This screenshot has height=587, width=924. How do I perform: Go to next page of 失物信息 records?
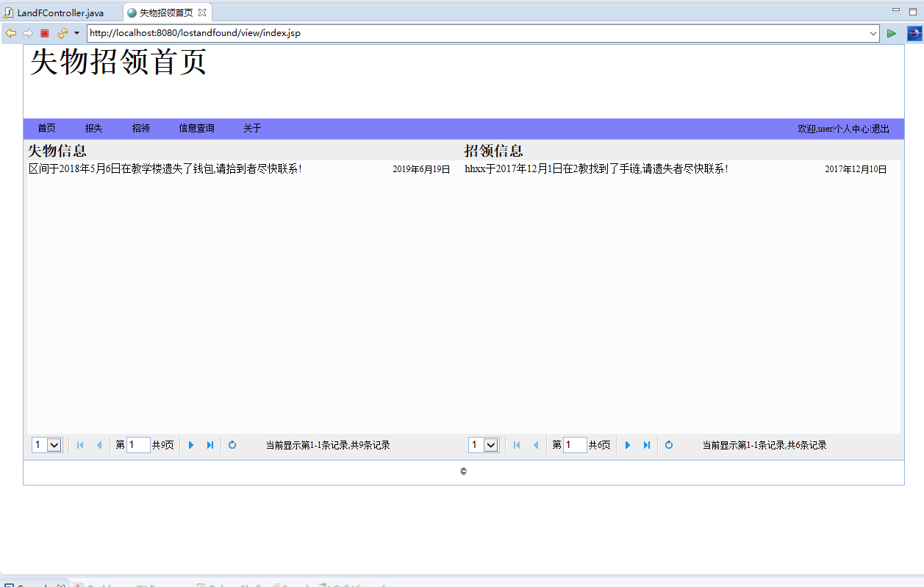(x=190, y=444)
